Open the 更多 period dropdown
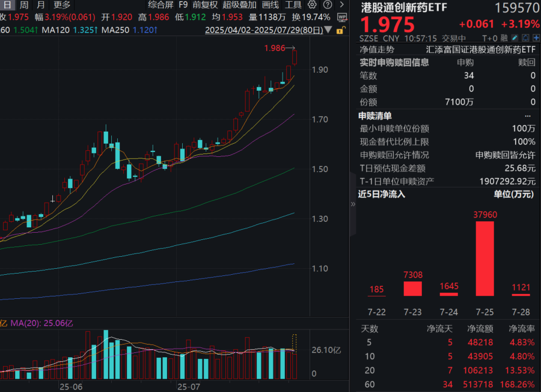The image size is (541, 392). 62,5
